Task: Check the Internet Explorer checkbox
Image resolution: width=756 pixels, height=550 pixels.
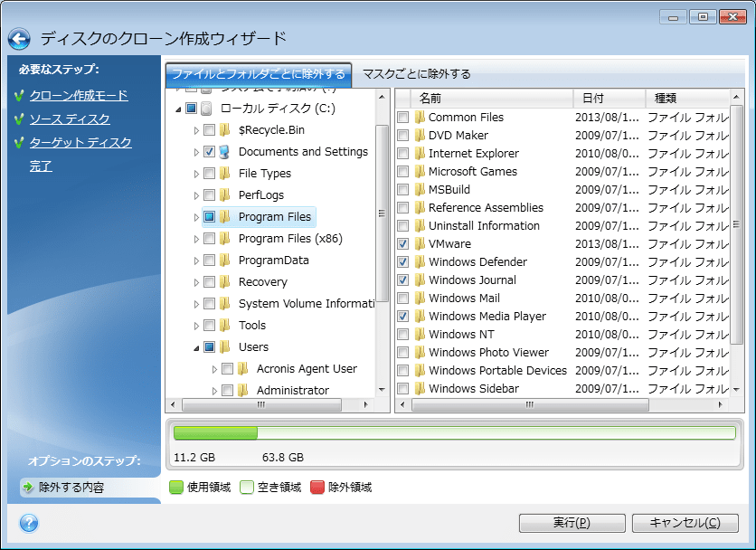Action: (x=403, y=154)
